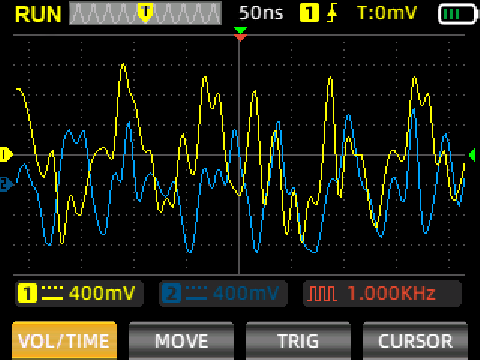Click the battery level icon
480x360 pixels.
[x=457, y=14]
